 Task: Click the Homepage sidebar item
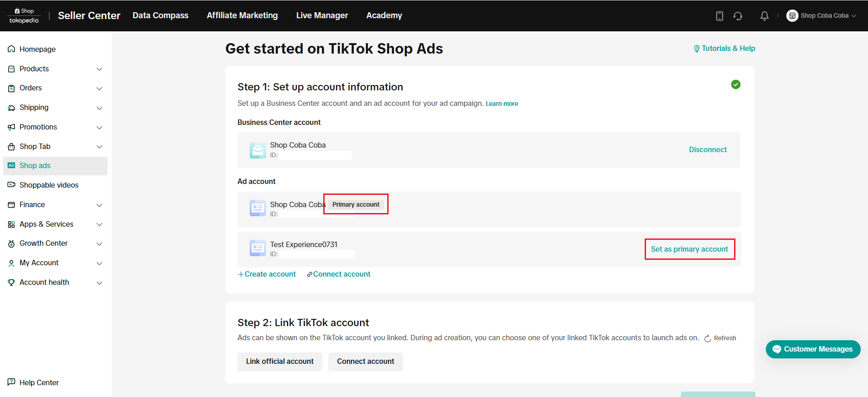(x=37, y=49)
